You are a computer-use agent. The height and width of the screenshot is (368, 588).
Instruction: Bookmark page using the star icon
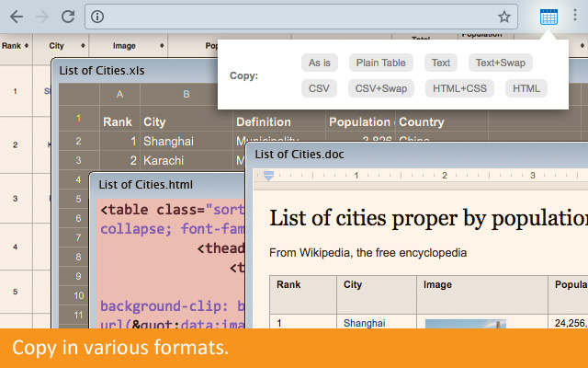504,17
